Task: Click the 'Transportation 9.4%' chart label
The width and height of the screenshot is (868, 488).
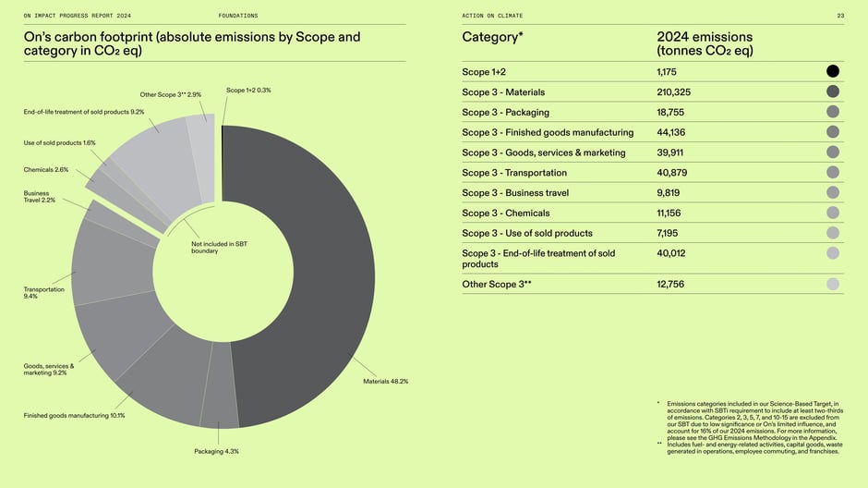Action: tap(43, 292)
